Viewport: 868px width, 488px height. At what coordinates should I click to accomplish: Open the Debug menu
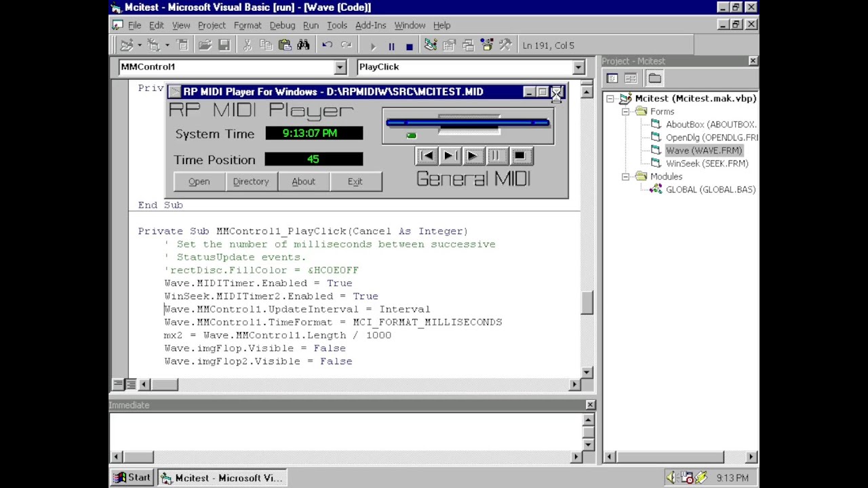pyautogui.click(x=282, y=25)
